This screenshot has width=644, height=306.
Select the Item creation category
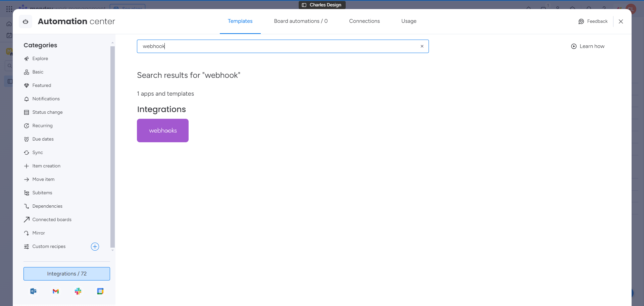46,166
